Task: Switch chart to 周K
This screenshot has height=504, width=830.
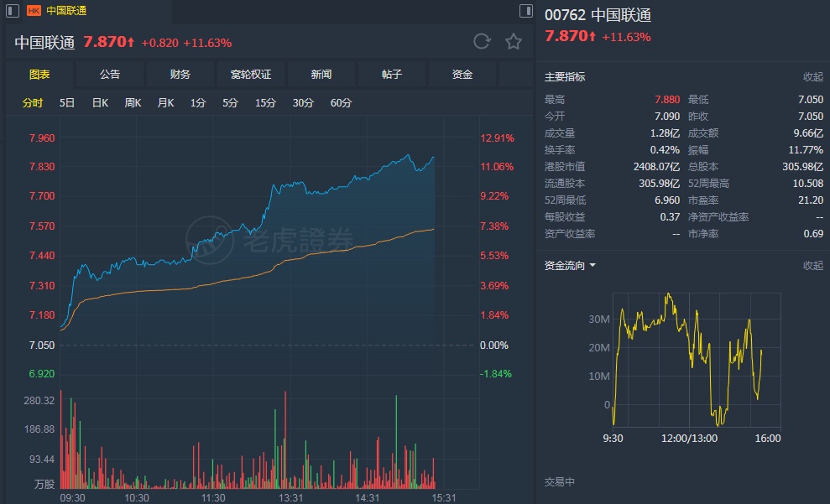Action: [x=133, y=103]
